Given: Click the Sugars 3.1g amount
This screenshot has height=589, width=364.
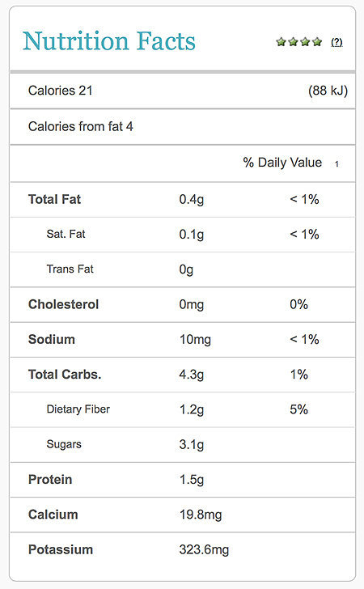Looking at the screenshot, I should (192, 445).
